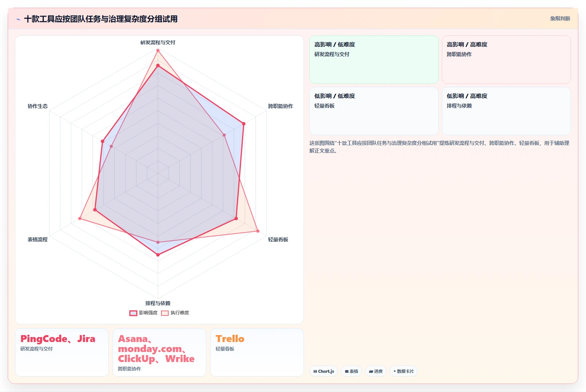Click the 轻量看板 radar axis label
The width and height of the screenshot is (586, 392).
[x=278, y=239]
